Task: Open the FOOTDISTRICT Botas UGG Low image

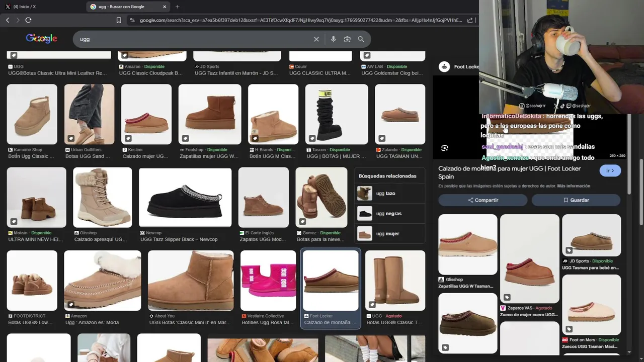Action: click(32, 281)
